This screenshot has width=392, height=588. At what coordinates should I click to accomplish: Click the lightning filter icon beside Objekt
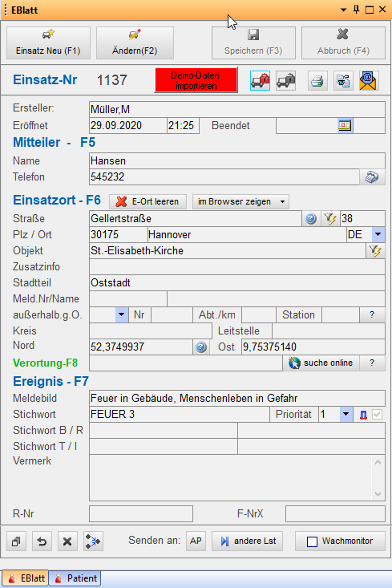375,250
